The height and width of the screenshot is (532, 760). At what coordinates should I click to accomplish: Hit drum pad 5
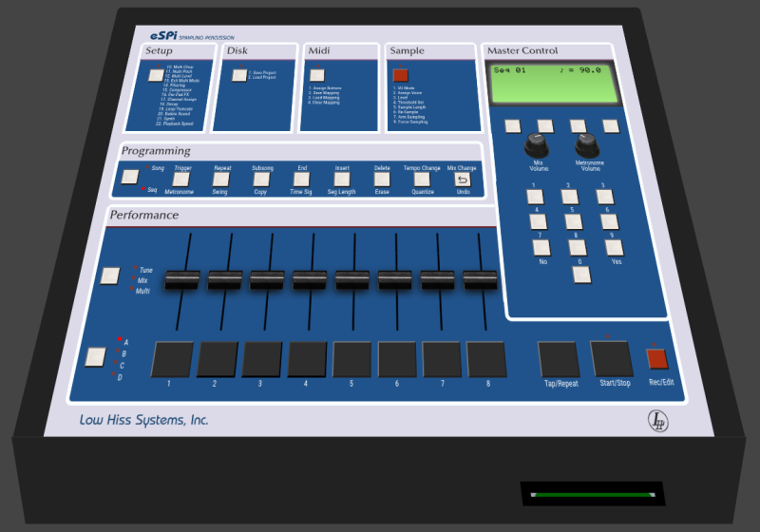pyautogui.click(x=352, y=359)
